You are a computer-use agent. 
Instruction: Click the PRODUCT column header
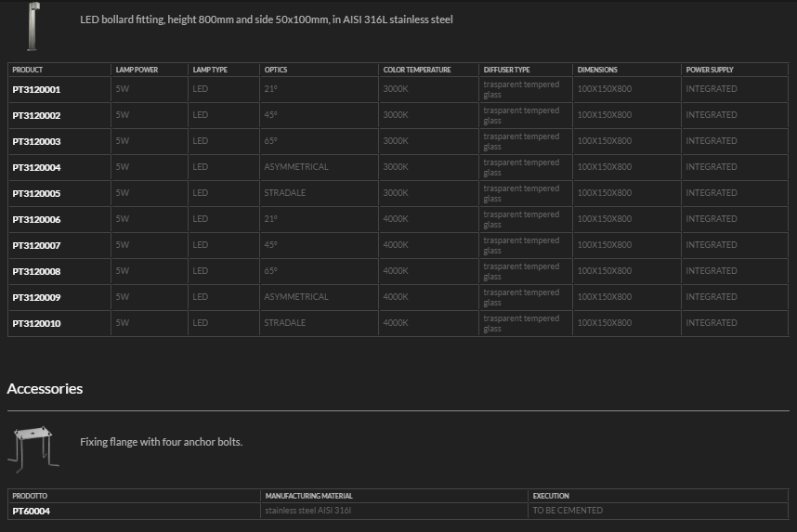pos(28,70)
